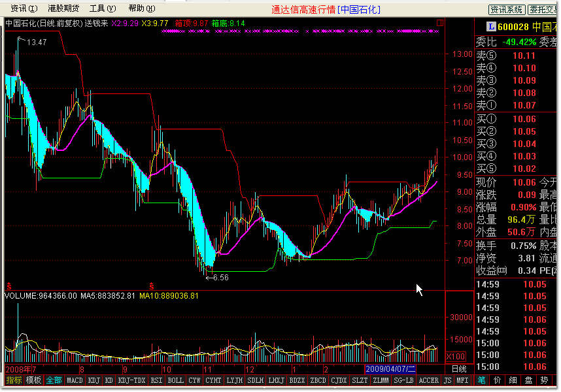This screenshot has width=561, height=392.
Task: Click 卖⑤ price 10.11
Action: tap(524, 56)
